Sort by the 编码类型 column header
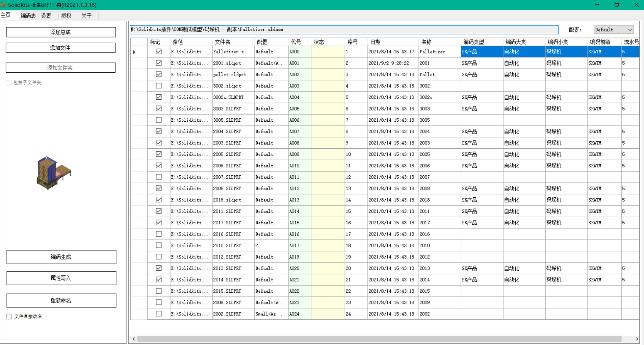This screenshot has height=345, width=644. tap(473, 42)
